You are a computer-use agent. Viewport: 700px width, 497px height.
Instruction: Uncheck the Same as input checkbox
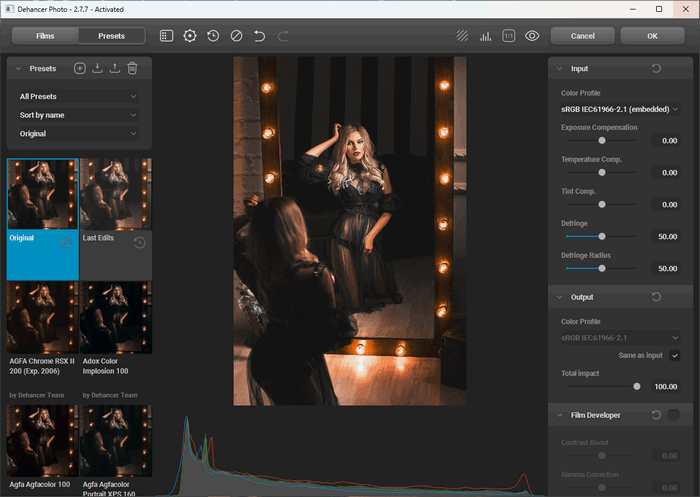coord(674,355)
